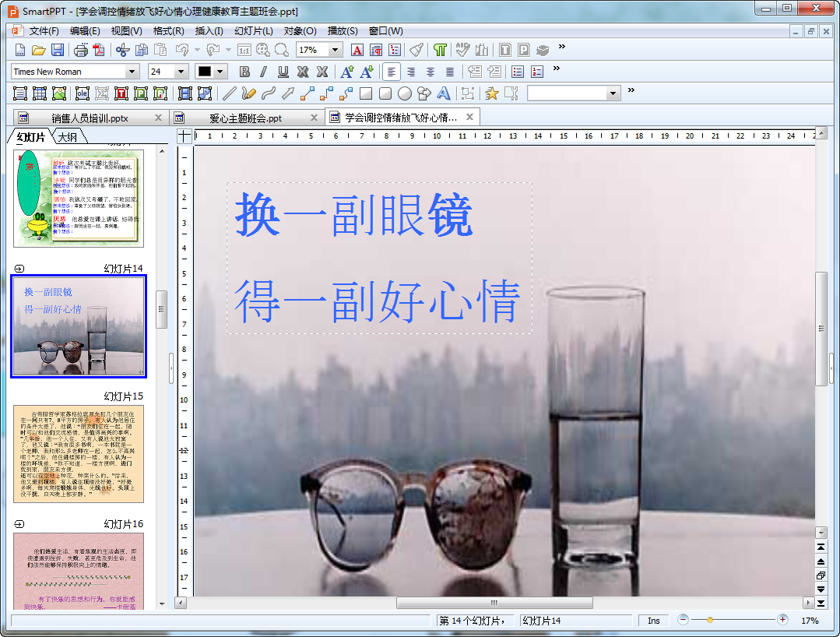840x637 pixels.
Task: Select slide 16 pink thumbnail
Action: [79, 571]
